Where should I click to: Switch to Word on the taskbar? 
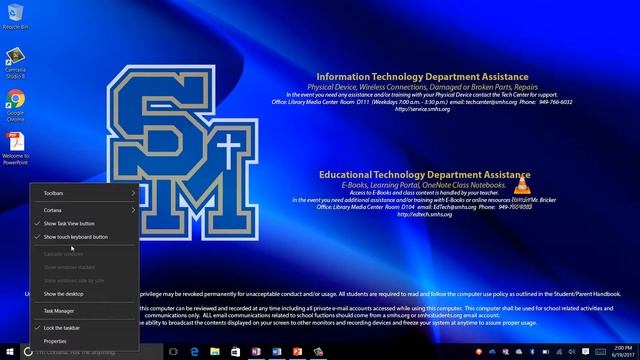(x=277, y=351)
